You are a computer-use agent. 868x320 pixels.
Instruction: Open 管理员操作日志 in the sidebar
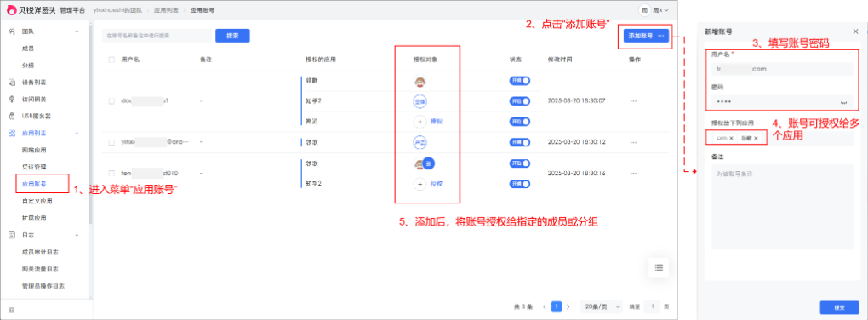pos(43,286)
